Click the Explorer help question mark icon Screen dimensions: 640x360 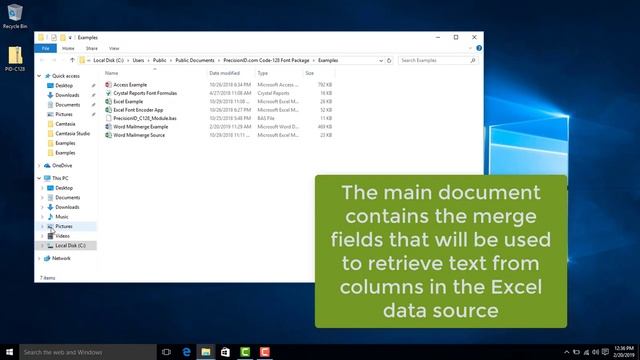(x=479, y=48)
